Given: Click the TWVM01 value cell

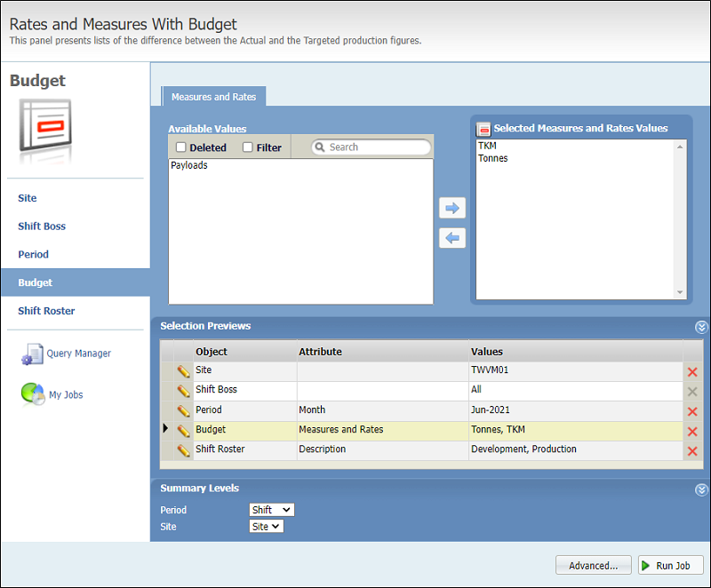Looking at the screenshot, I should 576,371.
